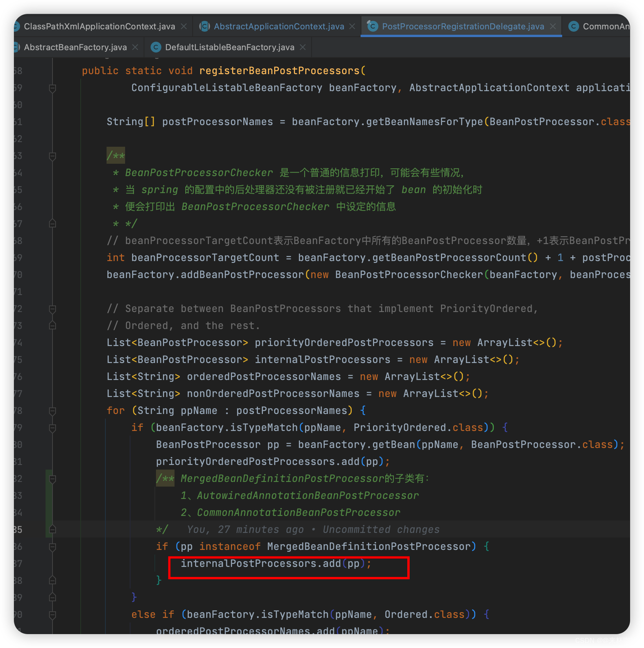Click orderedPostProcessorNames.add(ppName) statement

coord(273,630)
